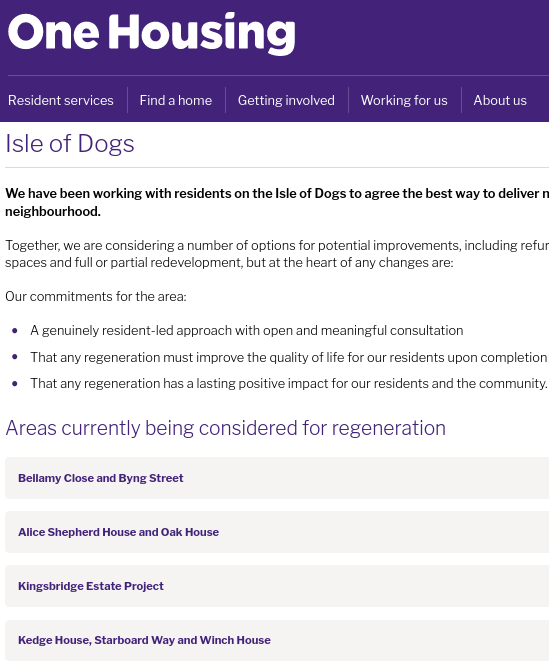549x670 pixels.
Task: Click 'Our commitments for the area:' text
Action: click(x=96, y=297)
